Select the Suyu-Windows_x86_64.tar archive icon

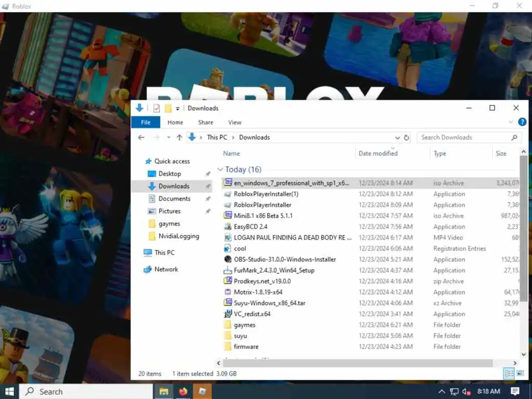[x=228, y=303]
